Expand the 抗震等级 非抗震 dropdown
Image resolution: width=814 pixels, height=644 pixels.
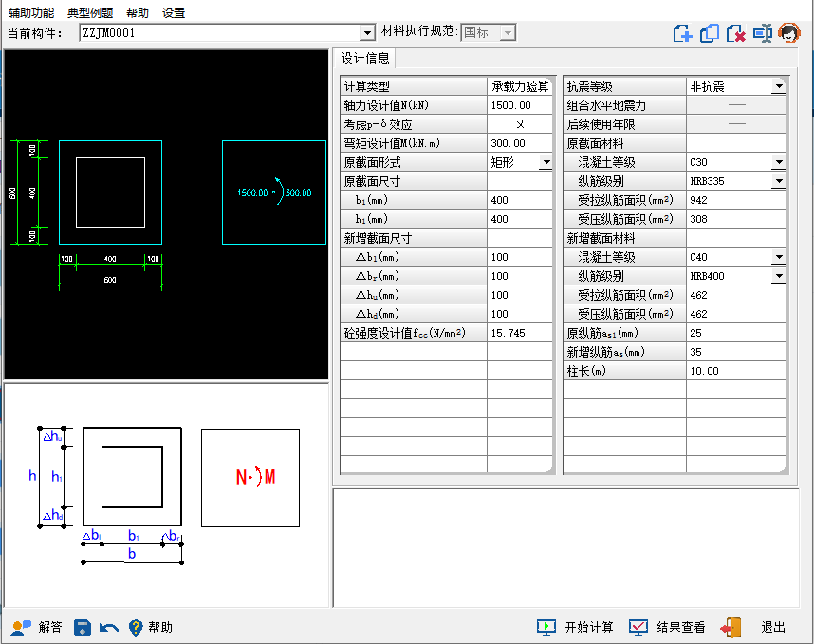pyautogui.click(x=778, y=86)
